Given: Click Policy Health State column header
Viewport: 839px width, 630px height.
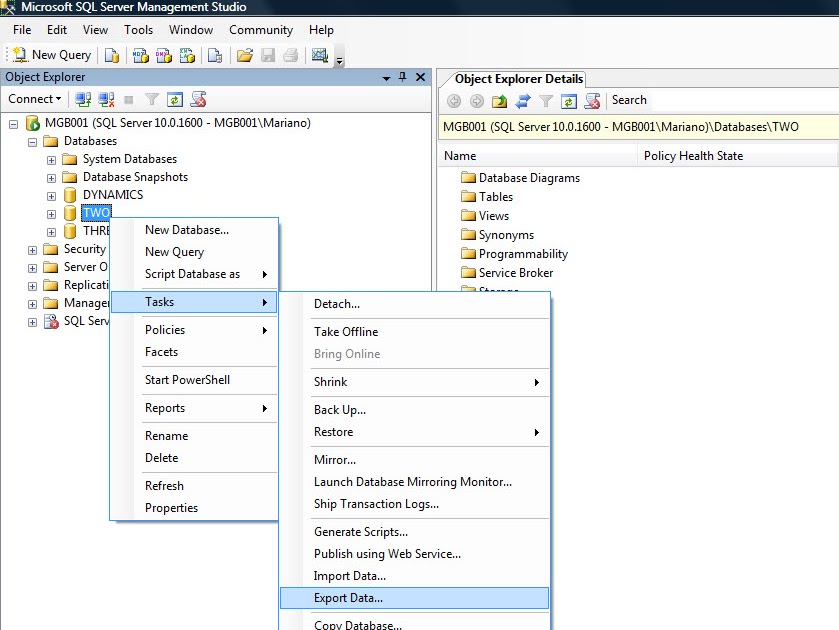Looking at the screenshot, I should point(737,156).
